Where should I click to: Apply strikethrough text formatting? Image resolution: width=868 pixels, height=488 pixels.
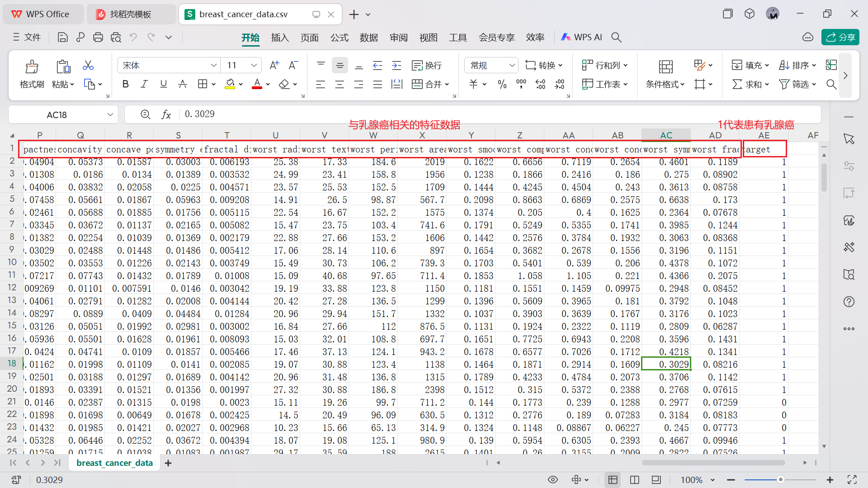tap(183, 84)
